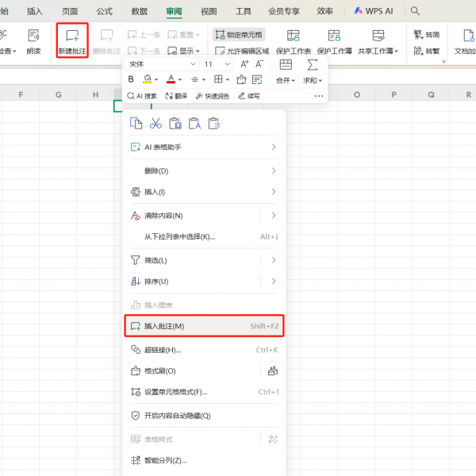Click the 朗读 (Read Aloud) ribbon icon
The height and width of the screenshot is (476, 476).
pyautogui.click(x=33, y=40)
